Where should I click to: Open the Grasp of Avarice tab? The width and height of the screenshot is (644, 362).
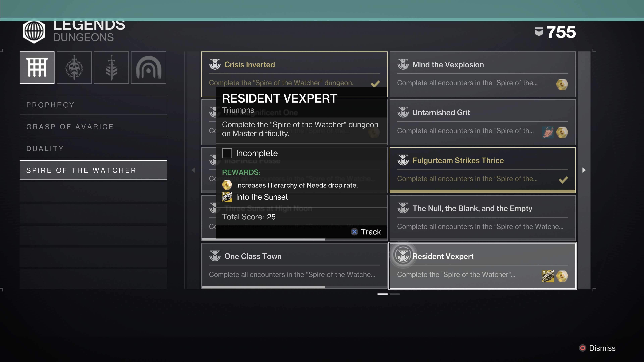tap(93, 127)
